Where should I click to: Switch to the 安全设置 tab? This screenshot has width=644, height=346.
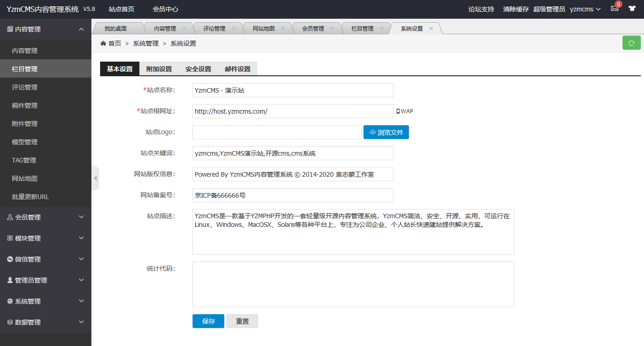(198, 69)
